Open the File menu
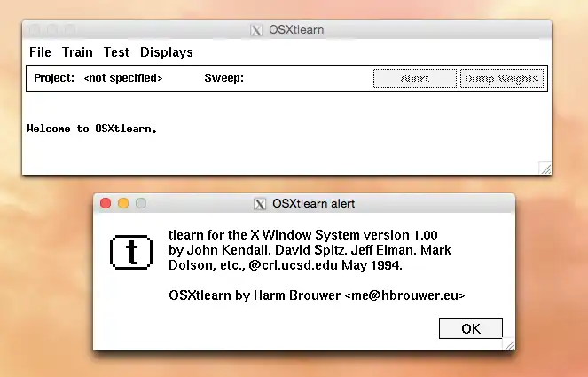588x377 pixels. pyautogui.click(x=40, y=52)
